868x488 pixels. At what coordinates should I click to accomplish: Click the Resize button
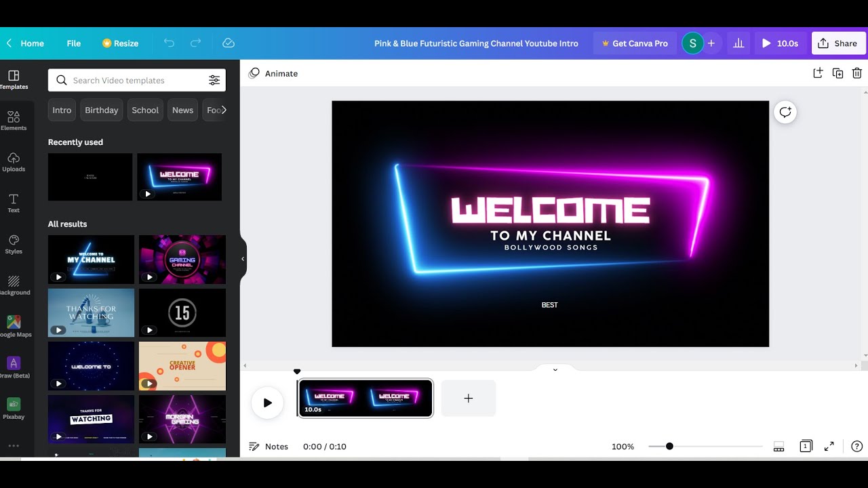(120, 43)
